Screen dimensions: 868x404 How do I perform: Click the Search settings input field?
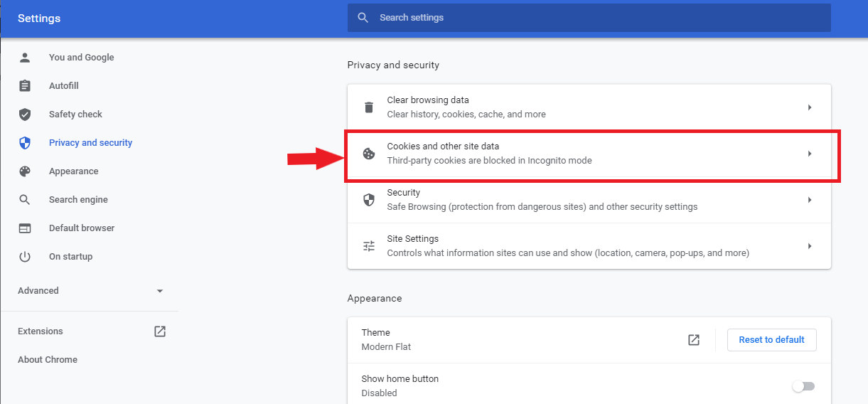(x=589, y=17)
